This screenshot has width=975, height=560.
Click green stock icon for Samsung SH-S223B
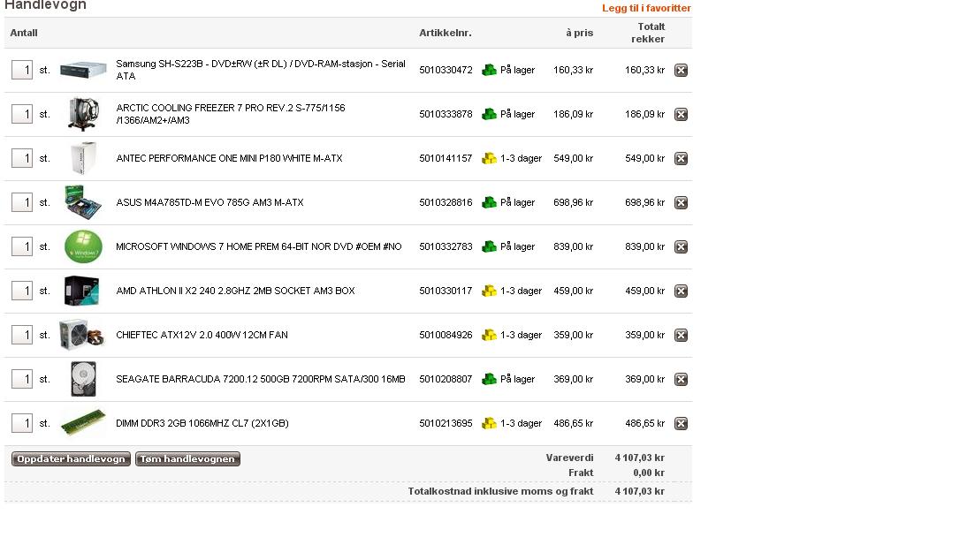[x=490, y=70]
